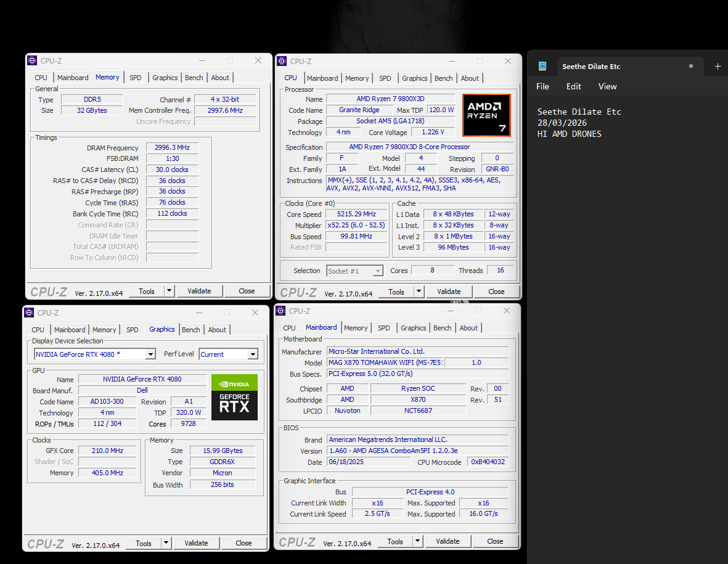The width and height of the screenshot is (728, 564).
Task: Click the Core Speed 5215.29 MHz field
Action: (x=356, y=214)
